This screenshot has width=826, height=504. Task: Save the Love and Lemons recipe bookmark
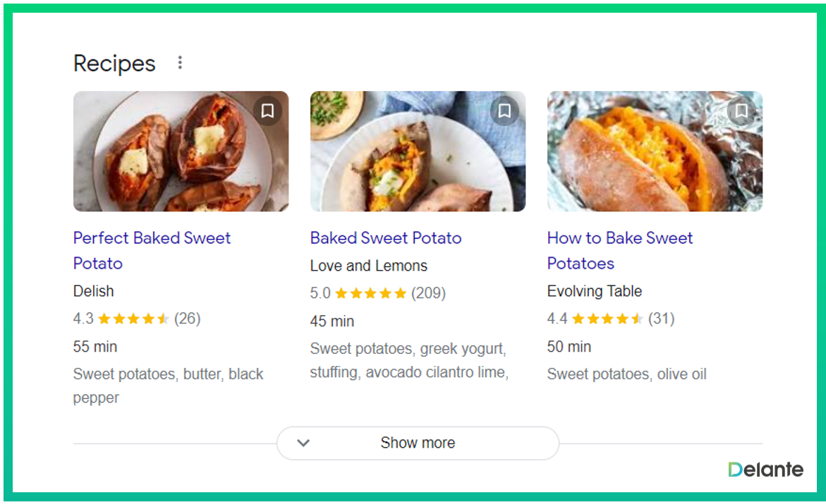tap(504, 111)
